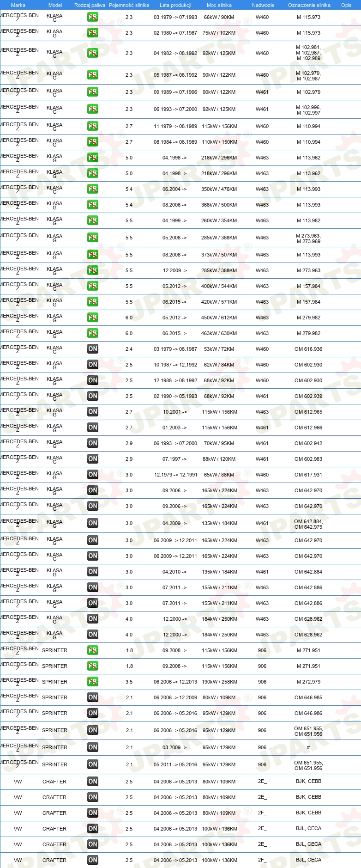Click the PB icon in the 450kW / 612KM row
This screenshot has width=361, height=868.
(93, 318)
